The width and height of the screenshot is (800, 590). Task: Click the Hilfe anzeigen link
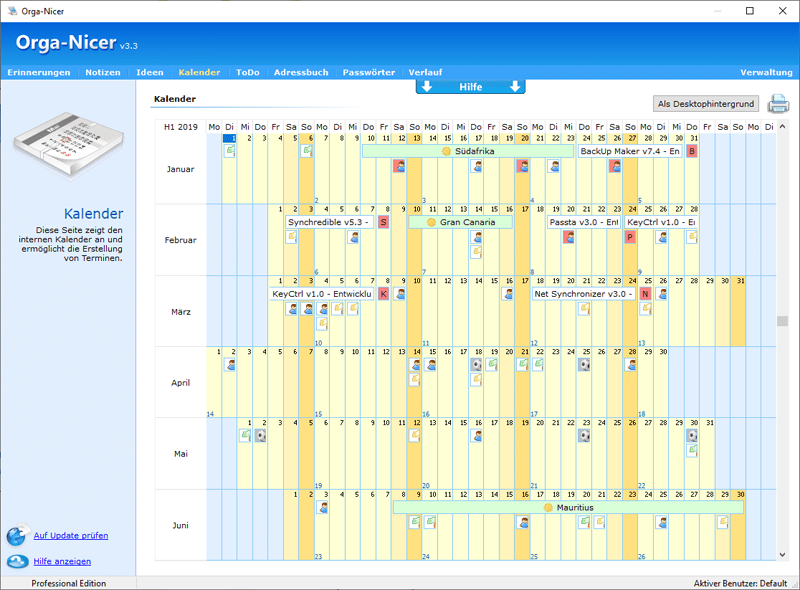click(62, 562)
